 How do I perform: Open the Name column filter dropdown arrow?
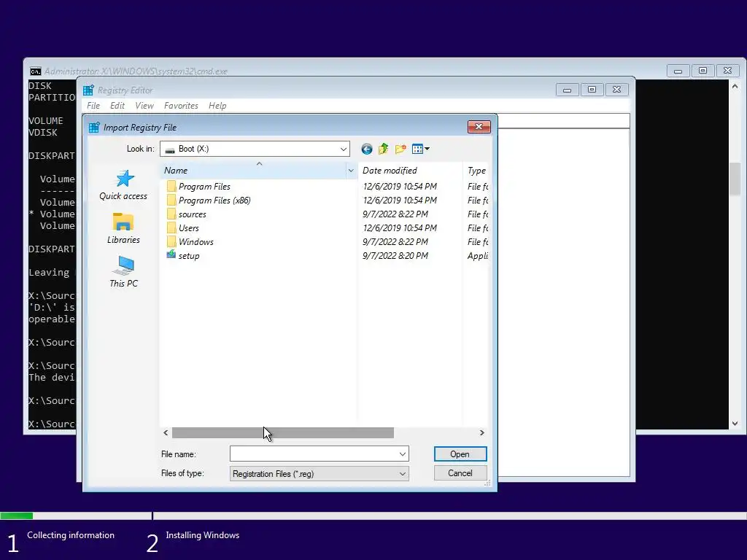pyautogui.click(x=351, y=171)
